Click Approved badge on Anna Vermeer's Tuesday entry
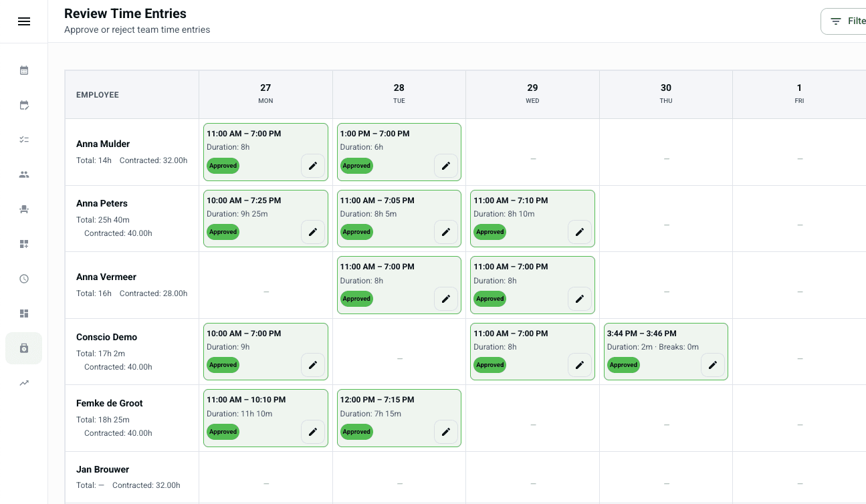 coord(356,299)
